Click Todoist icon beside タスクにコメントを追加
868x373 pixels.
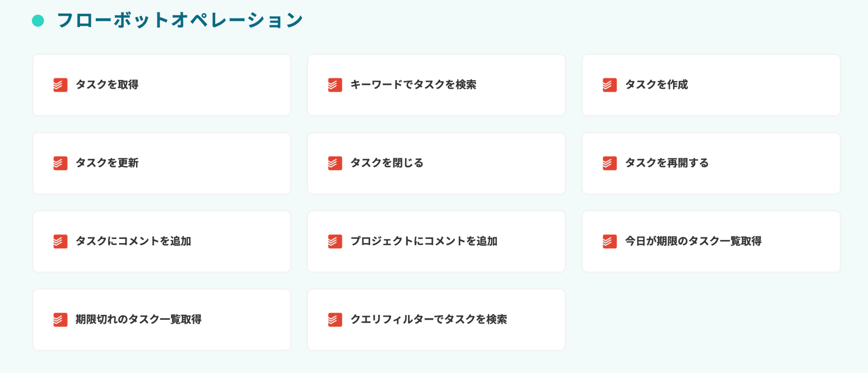coord(60,241)
